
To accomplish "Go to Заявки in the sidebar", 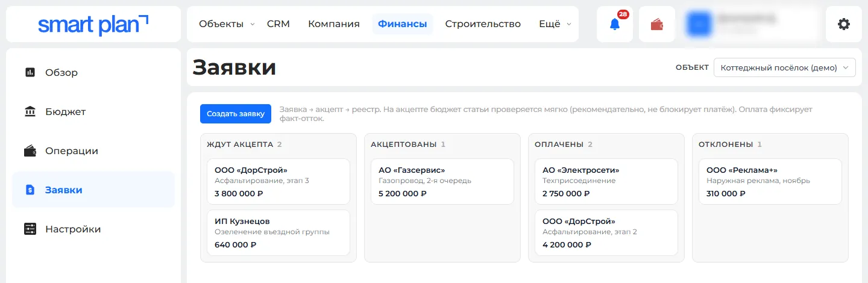I will (x=93, y=190).
